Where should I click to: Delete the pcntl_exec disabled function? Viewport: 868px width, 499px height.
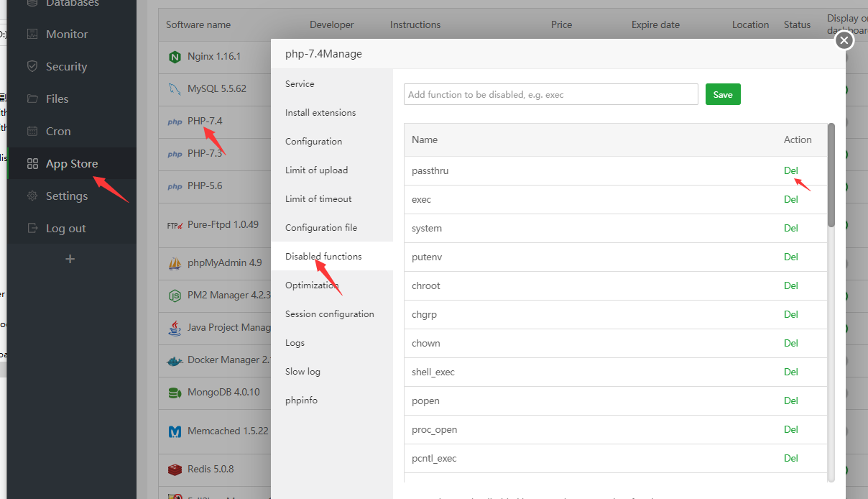tap(791, 458)
